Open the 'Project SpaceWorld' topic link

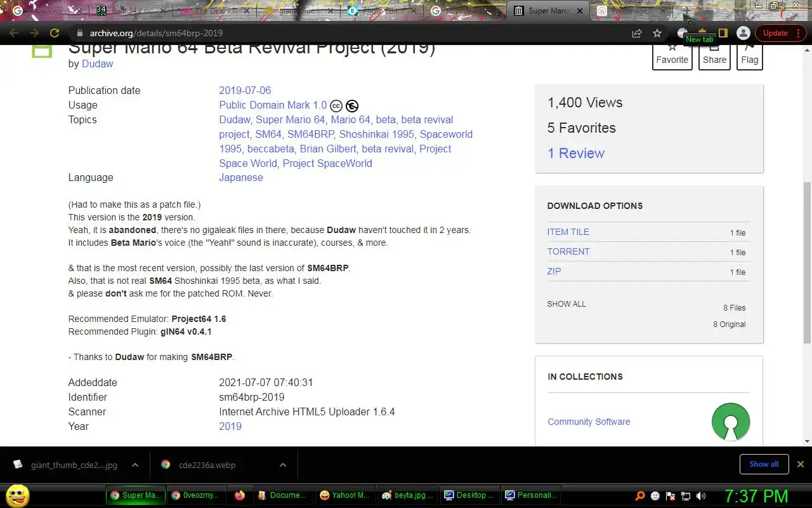(x=327, y=163)
